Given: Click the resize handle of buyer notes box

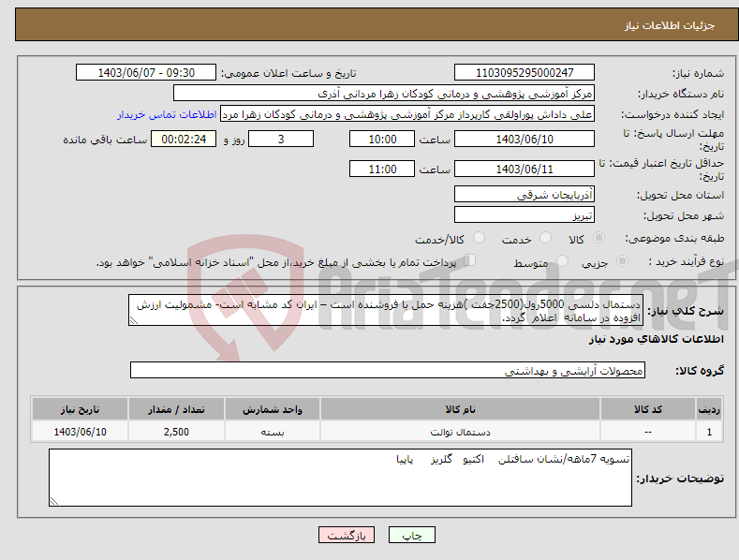Looking at the screenshot, I should click(54, 501).
